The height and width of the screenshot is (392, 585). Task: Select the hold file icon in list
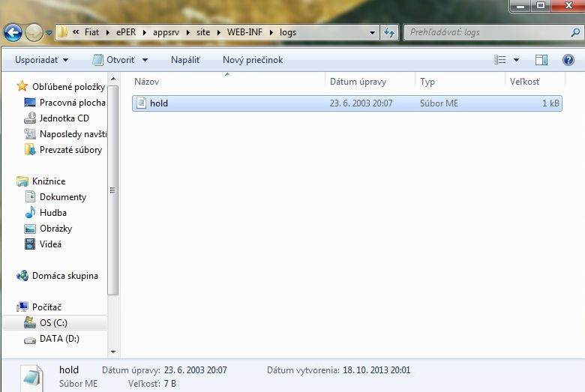point(140,103)
